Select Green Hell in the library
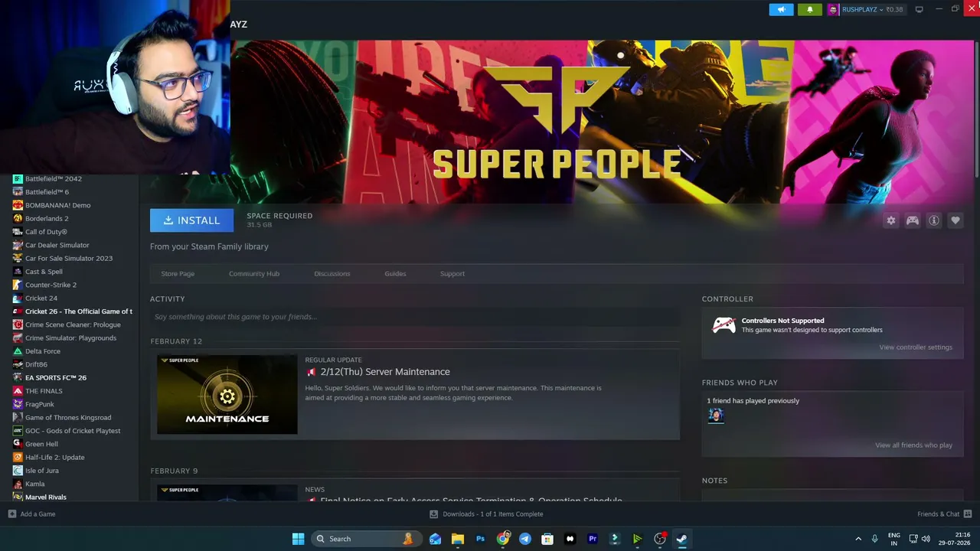 click(41, 444)
